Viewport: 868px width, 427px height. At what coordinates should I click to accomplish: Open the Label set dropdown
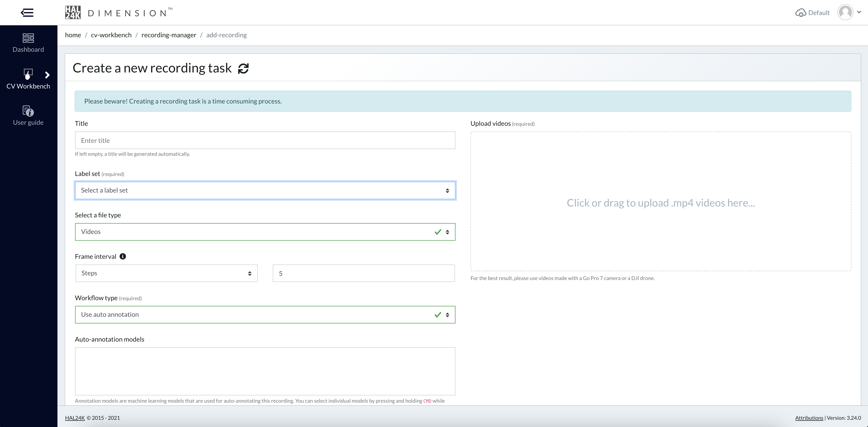[x=265, y=190]
